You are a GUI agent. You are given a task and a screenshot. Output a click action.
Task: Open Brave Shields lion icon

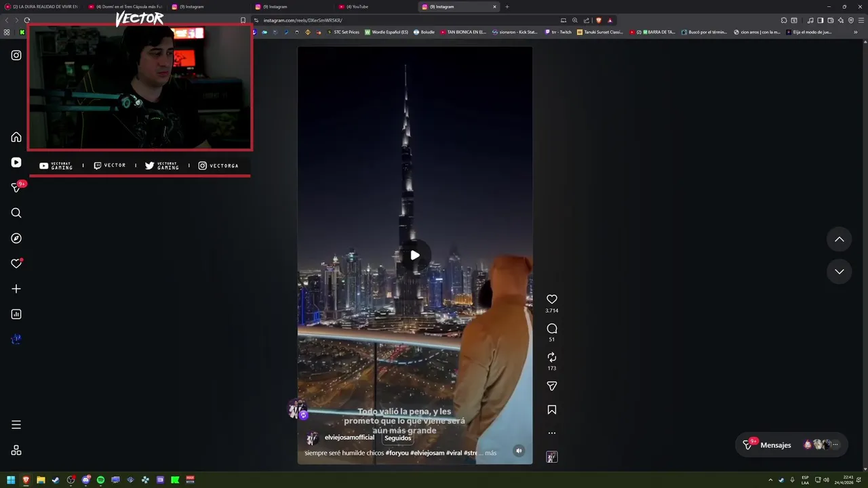599,20
